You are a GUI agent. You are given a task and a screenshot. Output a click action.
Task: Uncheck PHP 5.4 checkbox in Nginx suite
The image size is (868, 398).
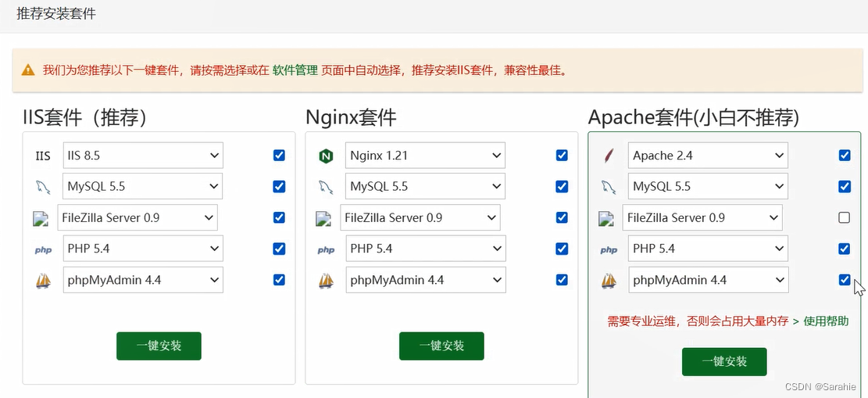pyautogui.click(x=562, y=249)
